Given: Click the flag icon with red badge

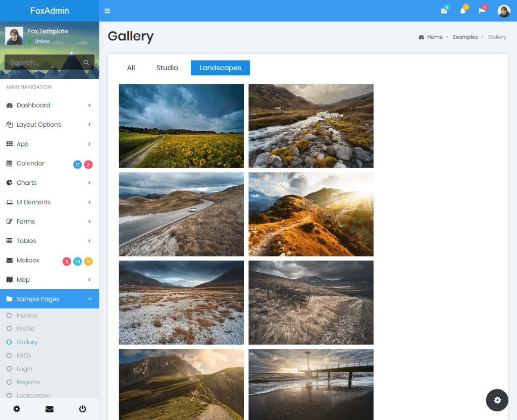Looking at the screenshot, I should pos(482,11).
